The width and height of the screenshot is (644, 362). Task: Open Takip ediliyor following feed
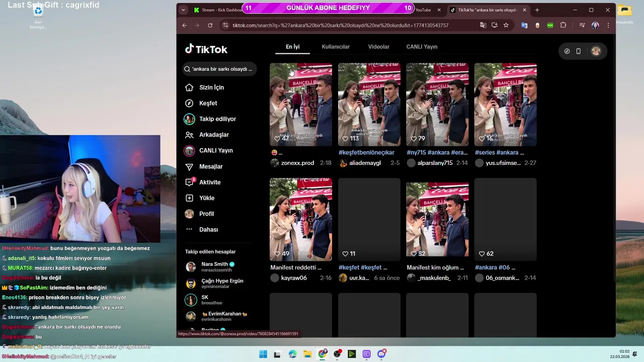[x=210, y=119]
